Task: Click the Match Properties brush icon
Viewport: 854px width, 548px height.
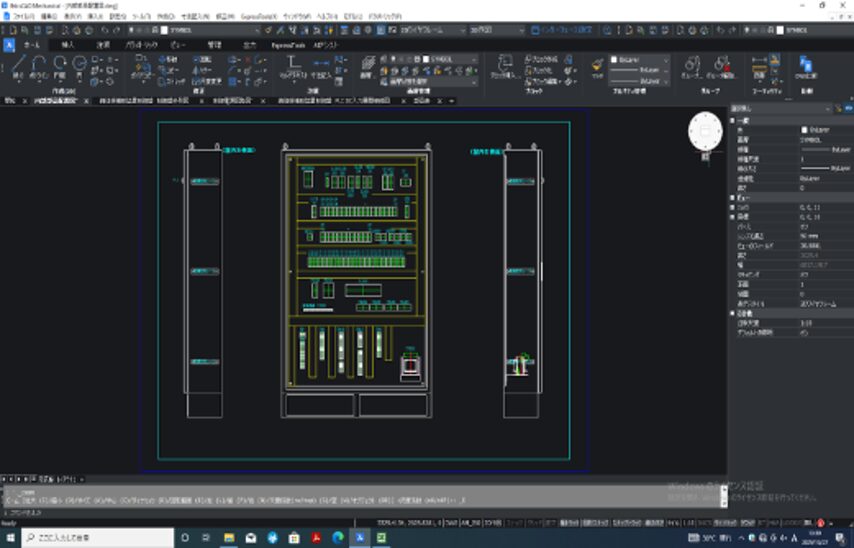Action: [x=597, y=65]
